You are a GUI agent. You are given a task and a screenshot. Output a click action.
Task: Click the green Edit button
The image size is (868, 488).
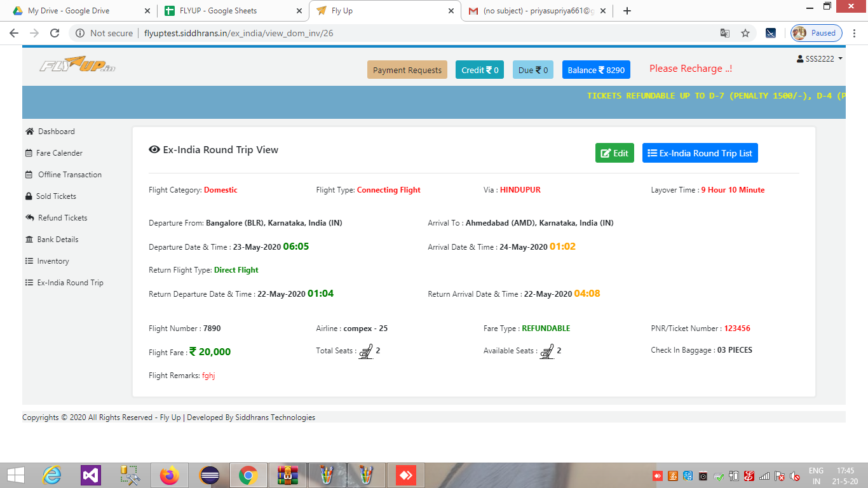(x=614, y=153)
